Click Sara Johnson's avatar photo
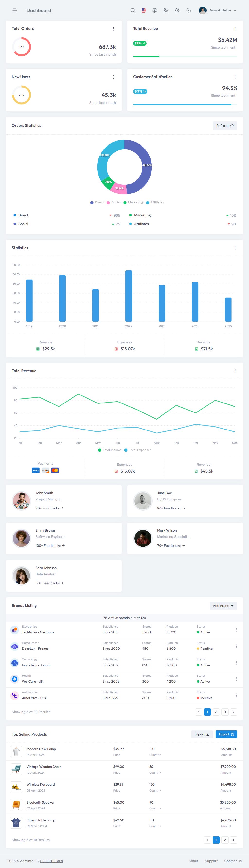 point(21,576)
